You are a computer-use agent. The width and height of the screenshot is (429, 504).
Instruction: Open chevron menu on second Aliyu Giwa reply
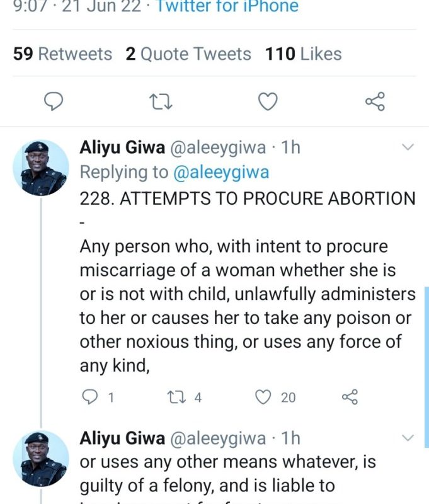[408, 438]
